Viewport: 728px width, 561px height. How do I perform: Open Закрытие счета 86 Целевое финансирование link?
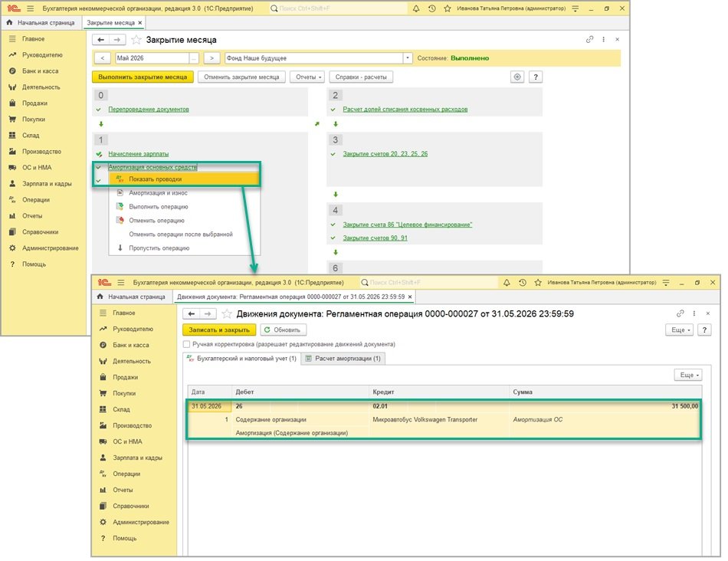click(x=407, y=225)
